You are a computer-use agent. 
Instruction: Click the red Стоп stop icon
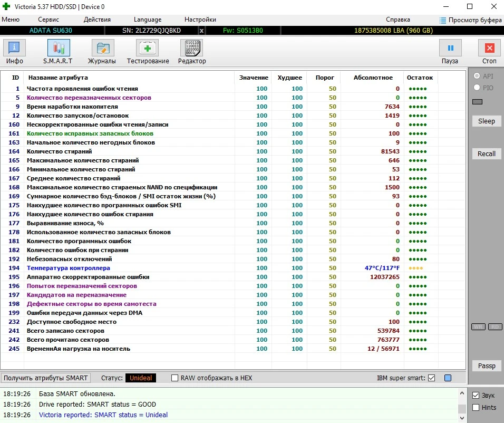click(489, 48)
